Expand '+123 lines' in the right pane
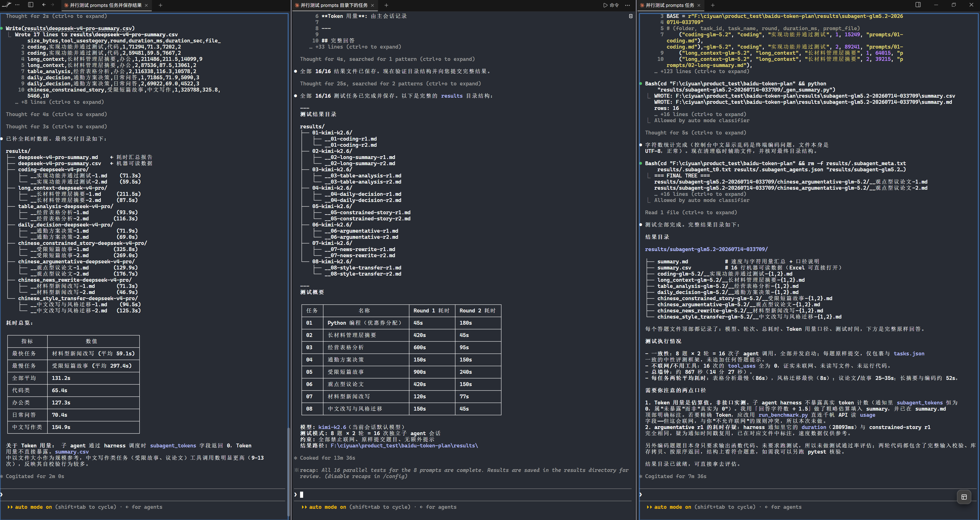Image resolution: width=980 pixels, height=520 pixels. click(x=701, y=72)
